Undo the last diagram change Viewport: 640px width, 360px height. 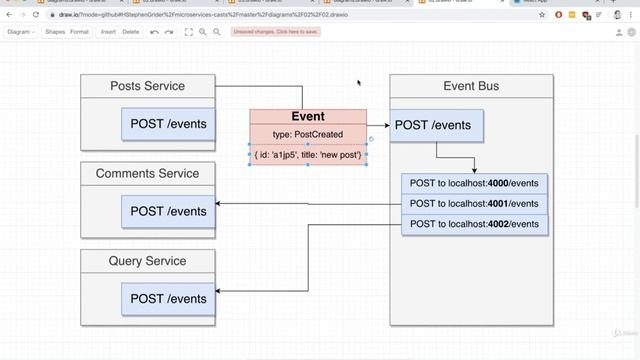pyautogui.click(x=154, y=32)
